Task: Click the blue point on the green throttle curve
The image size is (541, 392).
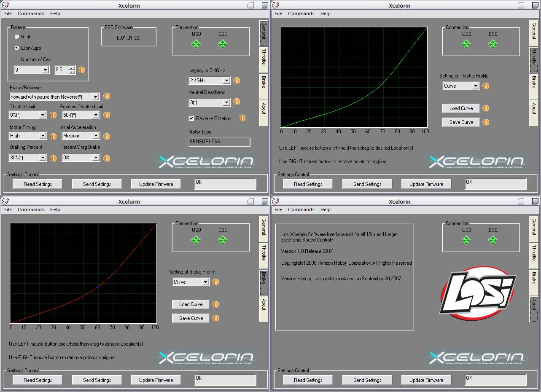Action: [x=371, y=91]
